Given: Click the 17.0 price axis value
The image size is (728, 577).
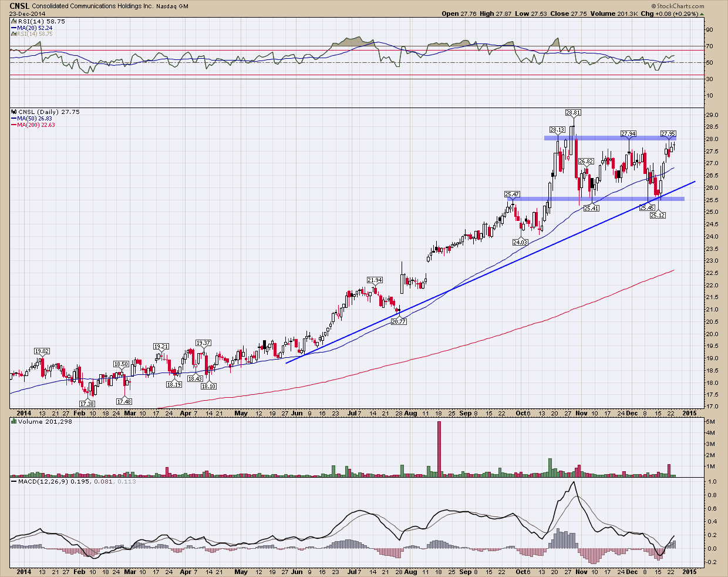Looking at the screenshot, I should pyautogui.click(x=712, y=407).
